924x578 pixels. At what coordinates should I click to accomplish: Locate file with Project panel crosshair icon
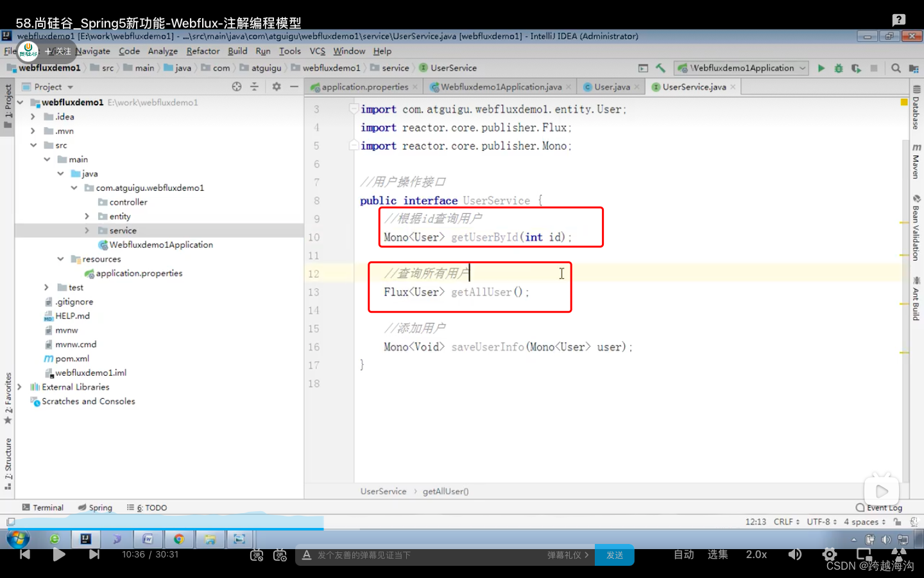coord(237,87)
